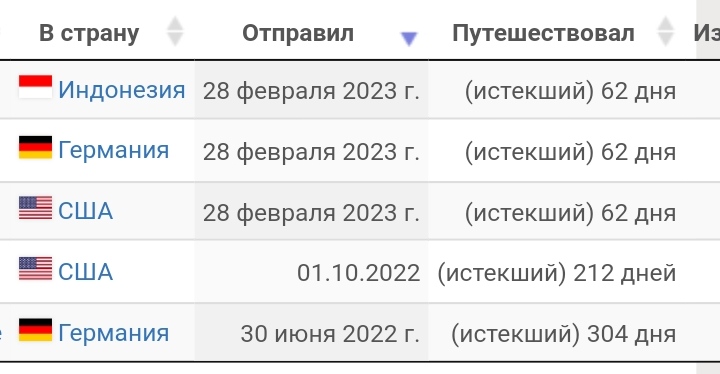Image resolution: width=720 pixels, height=374 pixels.
Task: Open the США link sent 01.10.2022
Action: tap(85, 272)
